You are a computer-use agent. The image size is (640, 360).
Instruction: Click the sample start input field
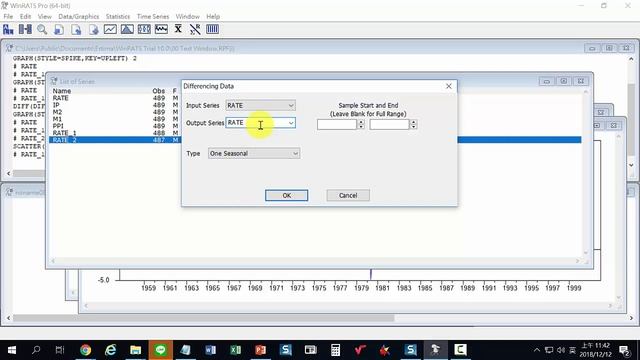pyautogui.click(x=337, y=124)
